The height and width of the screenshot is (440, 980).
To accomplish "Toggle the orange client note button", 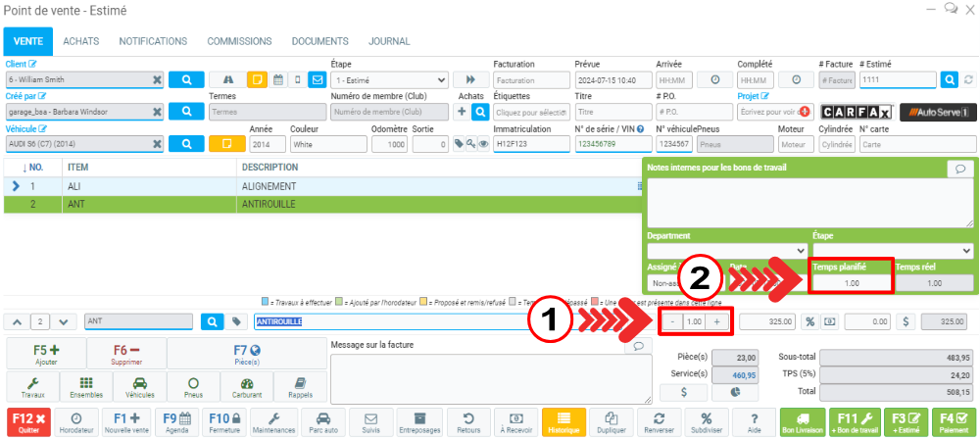I will (x=256, y=80).
